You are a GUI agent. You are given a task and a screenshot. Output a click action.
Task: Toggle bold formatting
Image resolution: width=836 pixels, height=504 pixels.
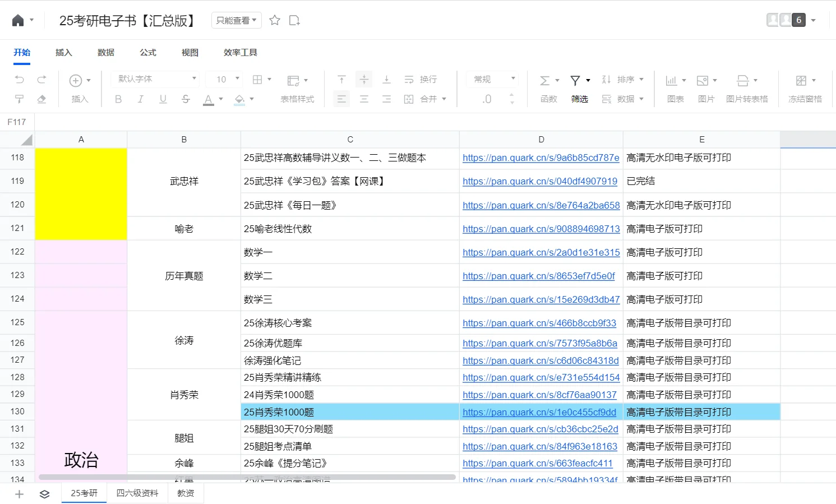point(118,99)
